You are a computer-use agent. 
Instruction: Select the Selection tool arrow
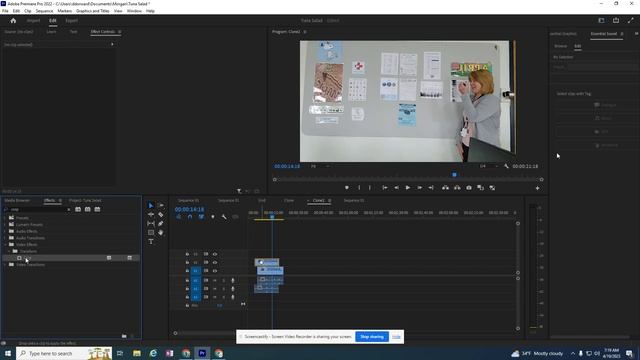click(151, 205)
